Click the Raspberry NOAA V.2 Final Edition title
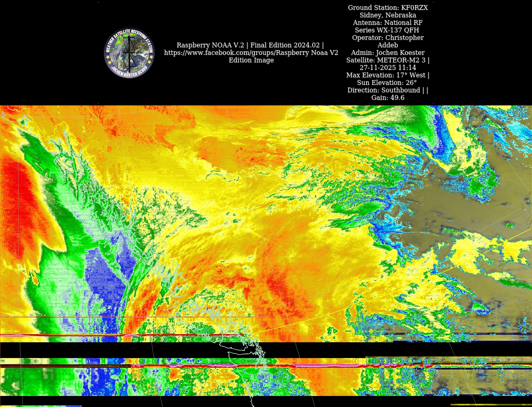This screenshot has width=532, height=407. 250,45
